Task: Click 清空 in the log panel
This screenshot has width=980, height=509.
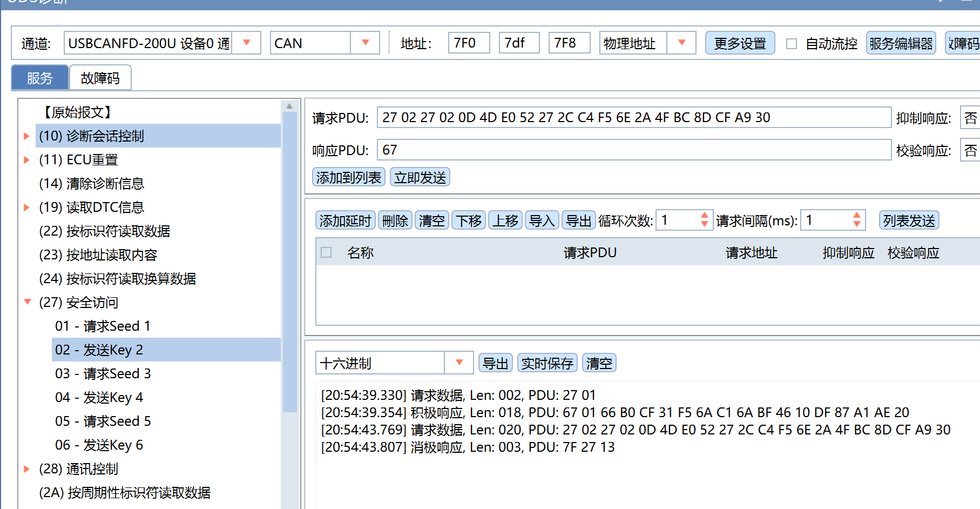Action: coord(599,363)
